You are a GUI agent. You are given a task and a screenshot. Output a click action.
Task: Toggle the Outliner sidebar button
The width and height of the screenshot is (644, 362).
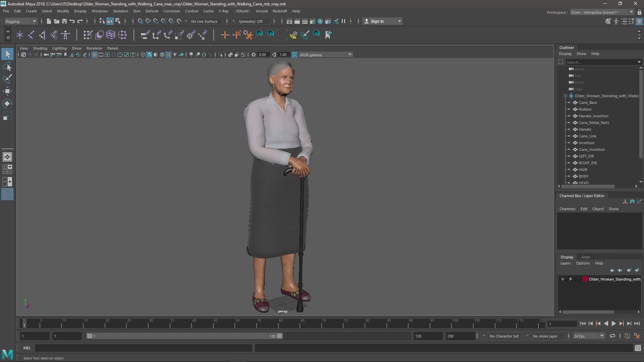7,194
